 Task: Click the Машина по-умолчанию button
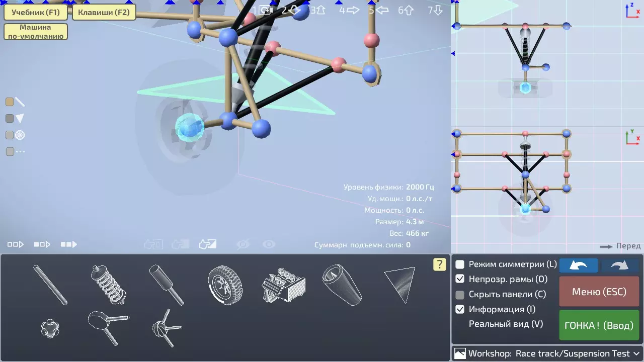click(x=36, y=32)
